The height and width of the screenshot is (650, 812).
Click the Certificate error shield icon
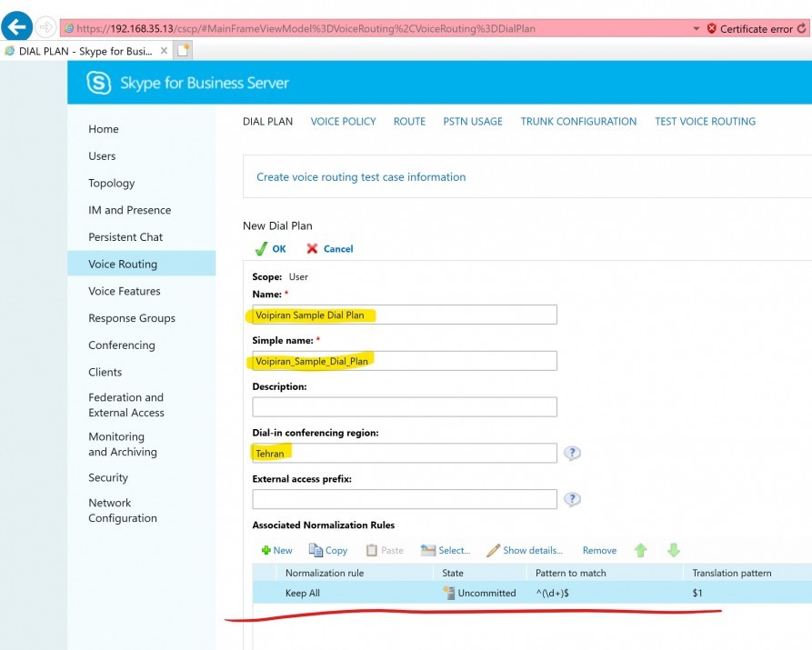point(712,28)
